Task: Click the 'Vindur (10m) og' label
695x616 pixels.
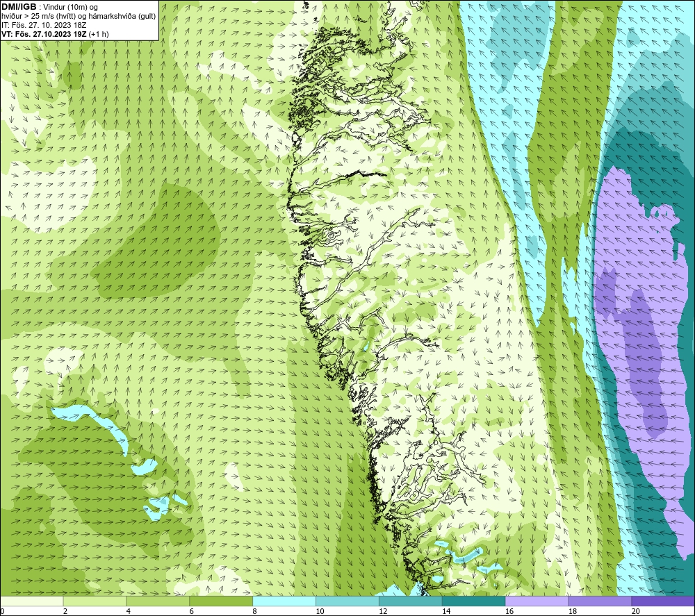Action: (x=70, y=8)
